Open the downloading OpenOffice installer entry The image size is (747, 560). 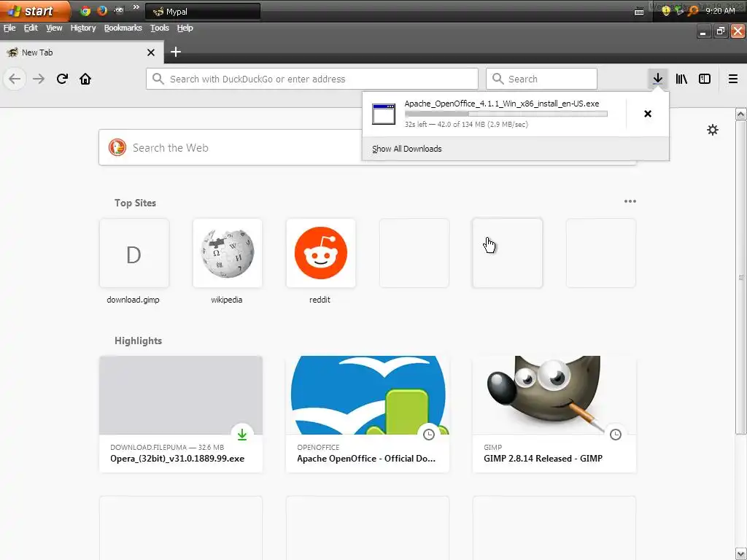click(494, 114)
